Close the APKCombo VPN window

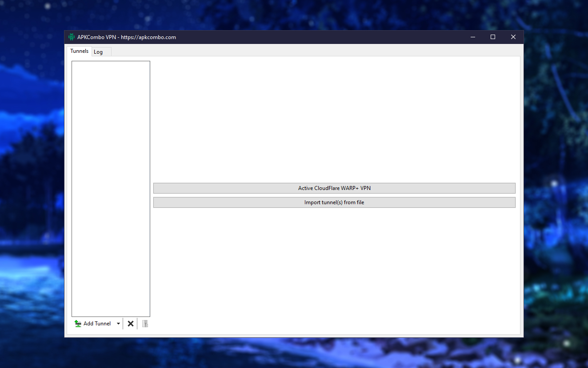(x=513, y=37)
